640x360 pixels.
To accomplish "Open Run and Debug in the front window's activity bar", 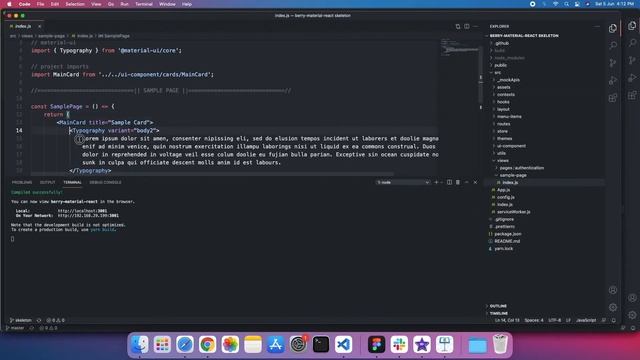I will (613, 80).
